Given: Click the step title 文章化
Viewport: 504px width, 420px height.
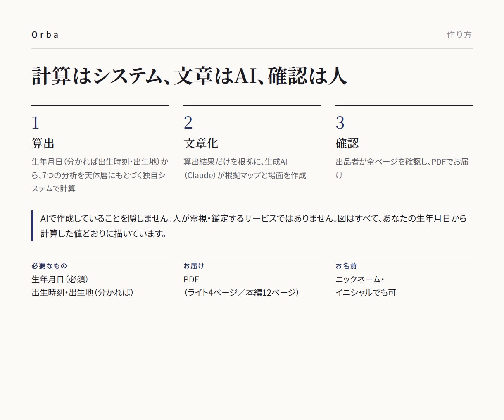Looking at the screenshot, I should tap(201, 143).
